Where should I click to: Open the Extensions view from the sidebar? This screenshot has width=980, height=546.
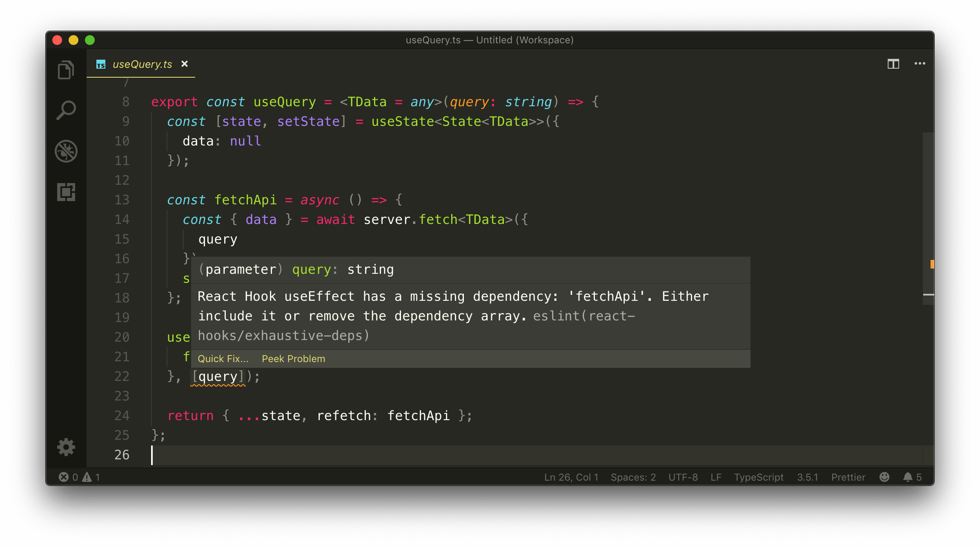tap(66, 192)
